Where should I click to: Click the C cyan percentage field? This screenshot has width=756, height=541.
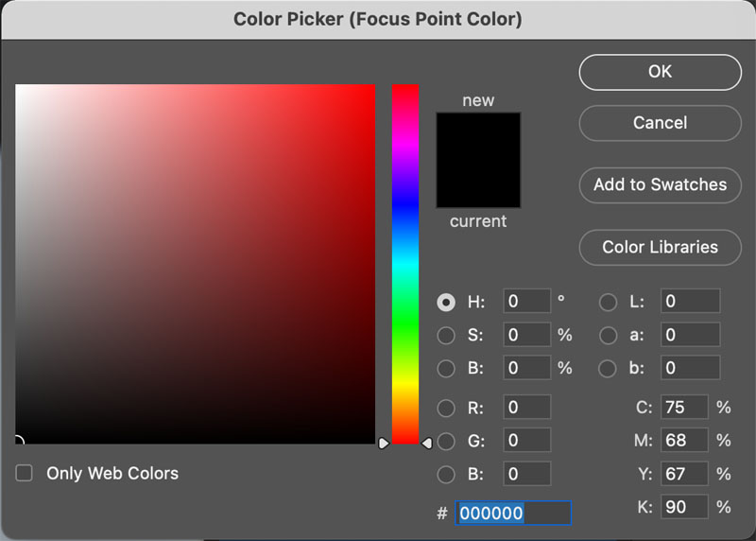pos(683,408)
